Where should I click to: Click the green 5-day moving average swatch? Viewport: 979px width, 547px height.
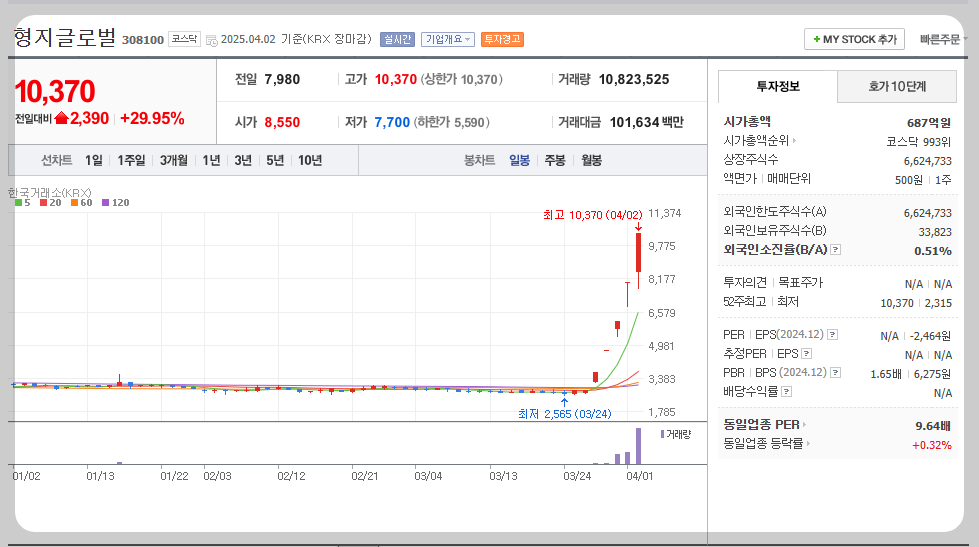(19, 202)
